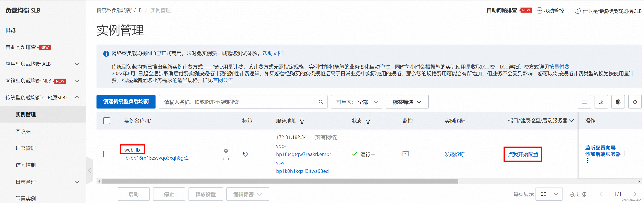This screenshot has height=203, width=644.
Task: Expand the 标签筛选 tag filter dropdown
Action: pos(407,102)
